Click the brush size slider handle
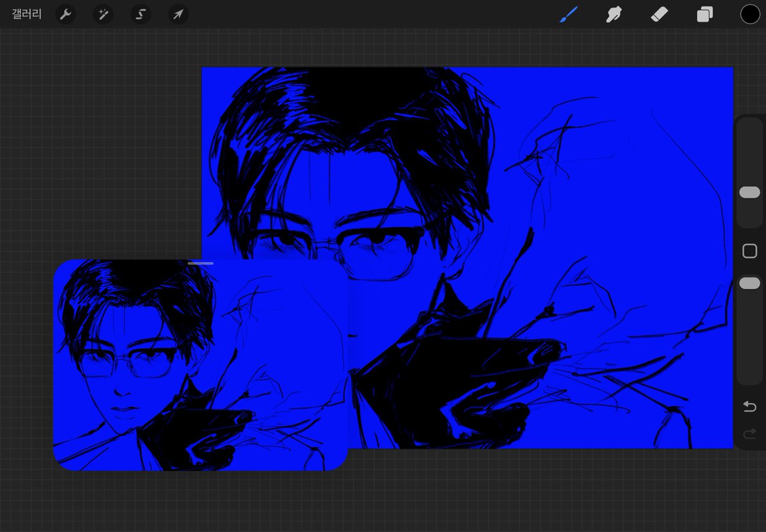766x532 pixels. [749, 193]
